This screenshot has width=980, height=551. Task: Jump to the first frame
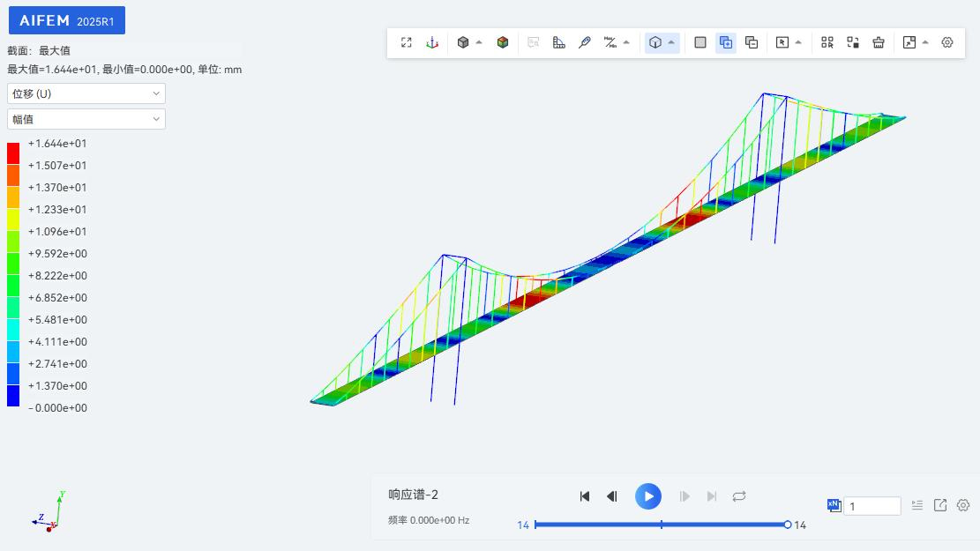point(584,496)
